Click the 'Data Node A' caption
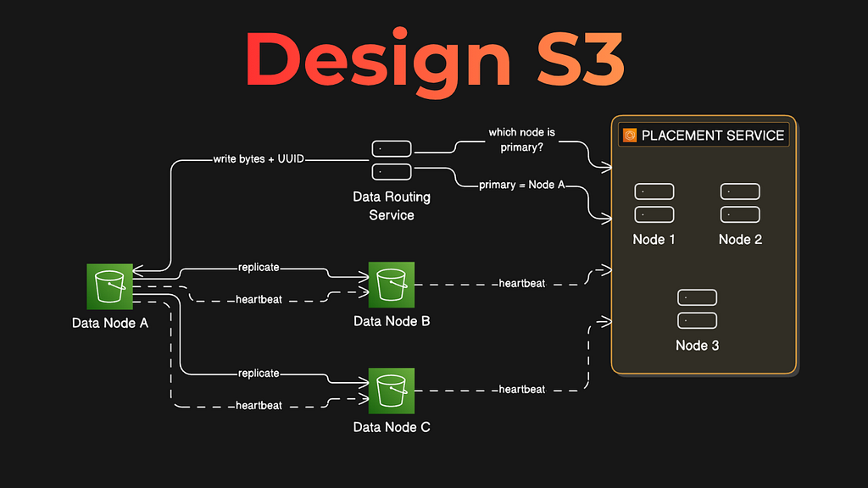Screen dimensions: 868x488 click(110, 323)
